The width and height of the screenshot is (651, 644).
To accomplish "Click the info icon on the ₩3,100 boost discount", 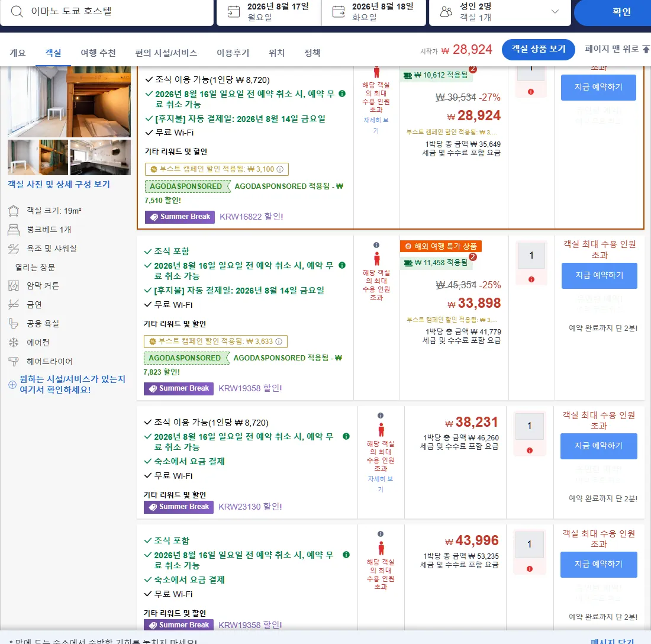I will (x=281, y=169).
